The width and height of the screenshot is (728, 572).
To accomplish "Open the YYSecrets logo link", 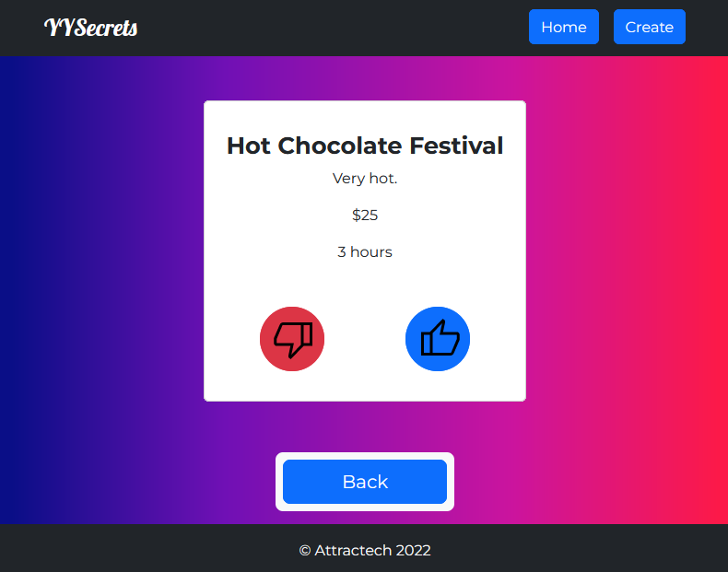I will click(x=91, y=28).
